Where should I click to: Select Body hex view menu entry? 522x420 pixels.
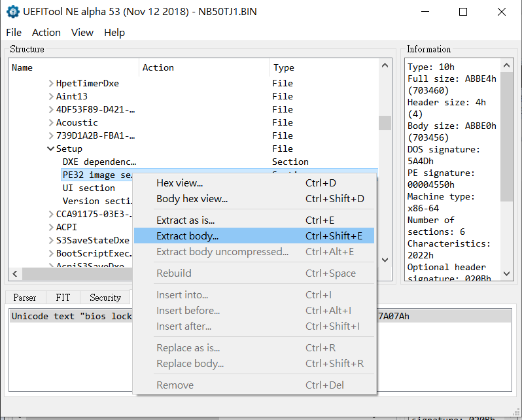point(192,199)
